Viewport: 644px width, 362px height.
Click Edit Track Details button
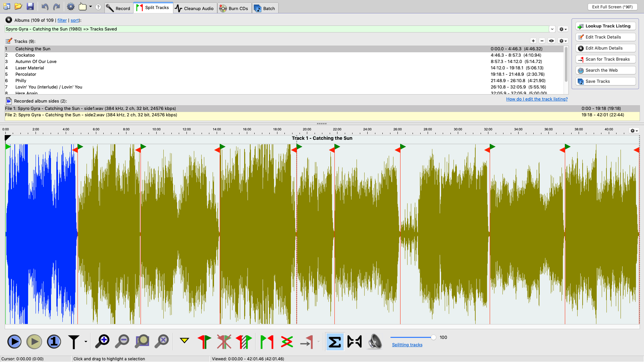605,37
